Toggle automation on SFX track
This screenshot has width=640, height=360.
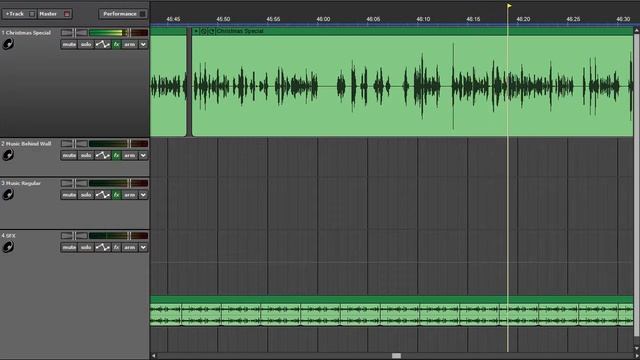[x=102, y=247]
